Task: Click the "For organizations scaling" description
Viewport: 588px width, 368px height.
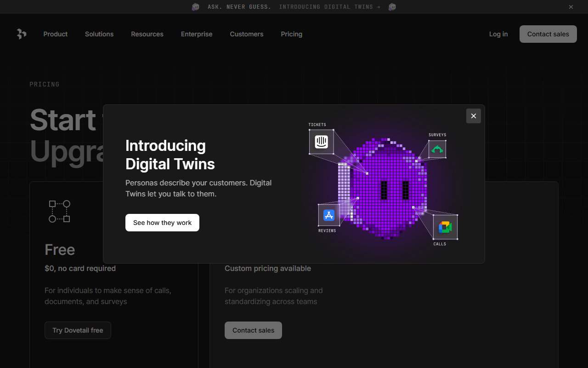Action: pyautogui.click(x=274, y=296)
